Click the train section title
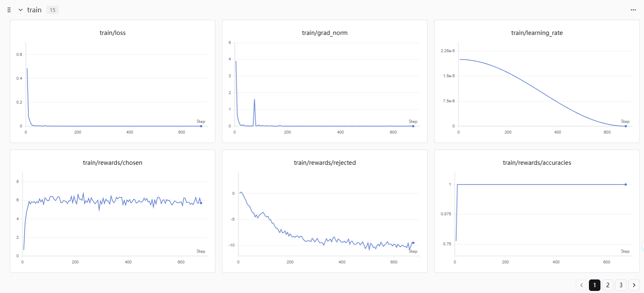This screenshot has width=644, height=293. pos(34,10)
